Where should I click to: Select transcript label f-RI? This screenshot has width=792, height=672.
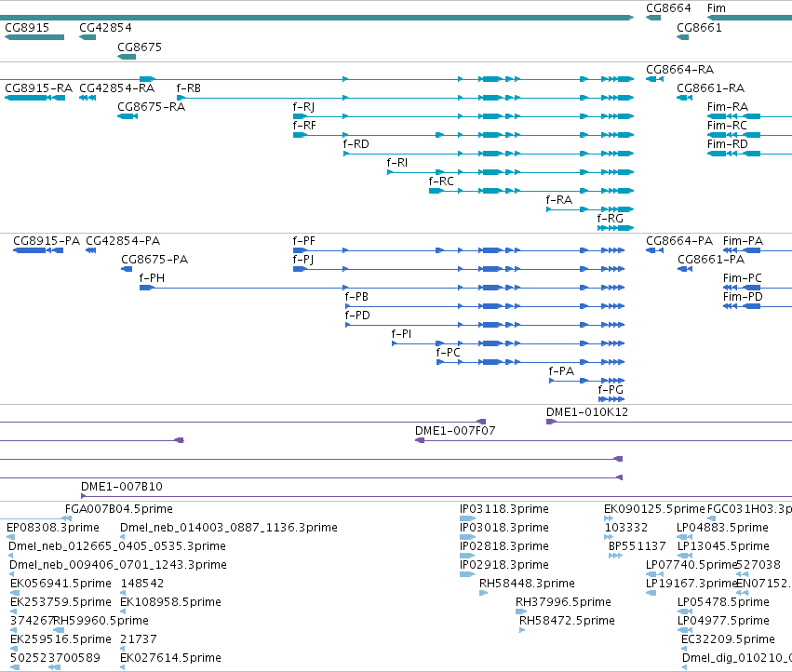coord(397,163)
